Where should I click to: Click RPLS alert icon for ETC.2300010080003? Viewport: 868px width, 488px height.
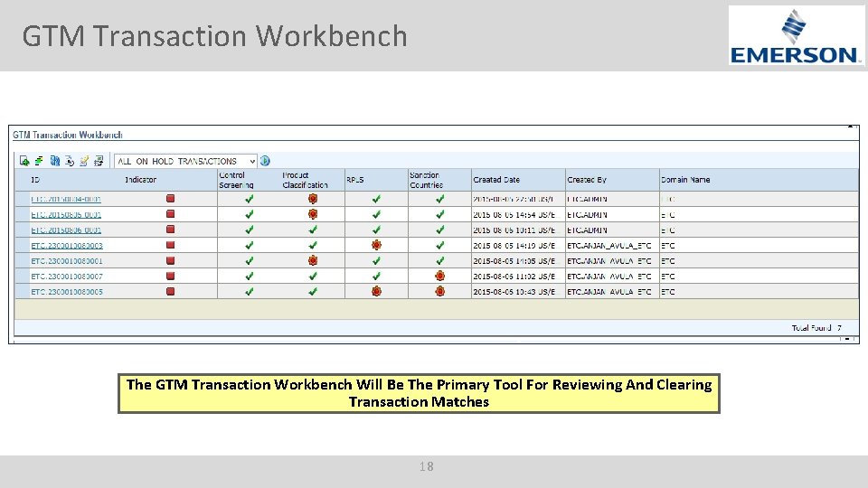pos(376,245)
